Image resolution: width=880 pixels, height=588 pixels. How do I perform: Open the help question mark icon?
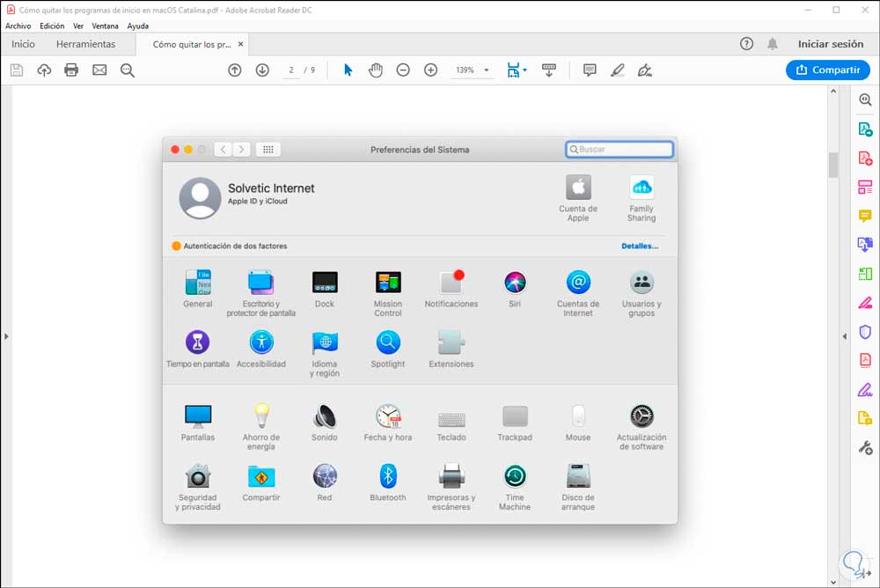tap(746, 44)
